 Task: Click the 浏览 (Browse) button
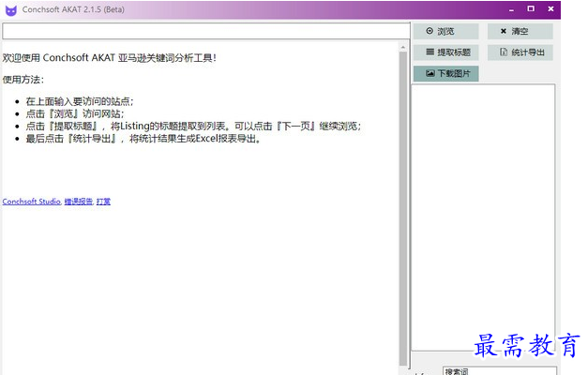445,31
